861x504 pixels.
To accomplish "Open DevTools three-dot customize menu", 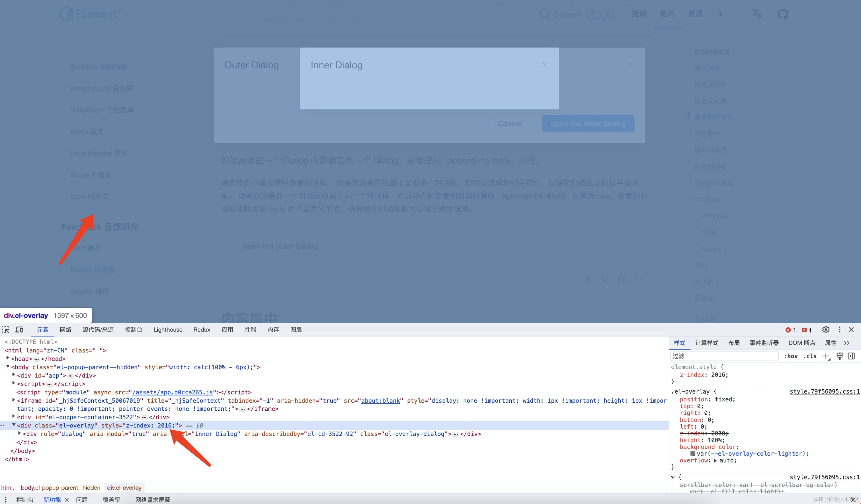I will pos(839,330).
